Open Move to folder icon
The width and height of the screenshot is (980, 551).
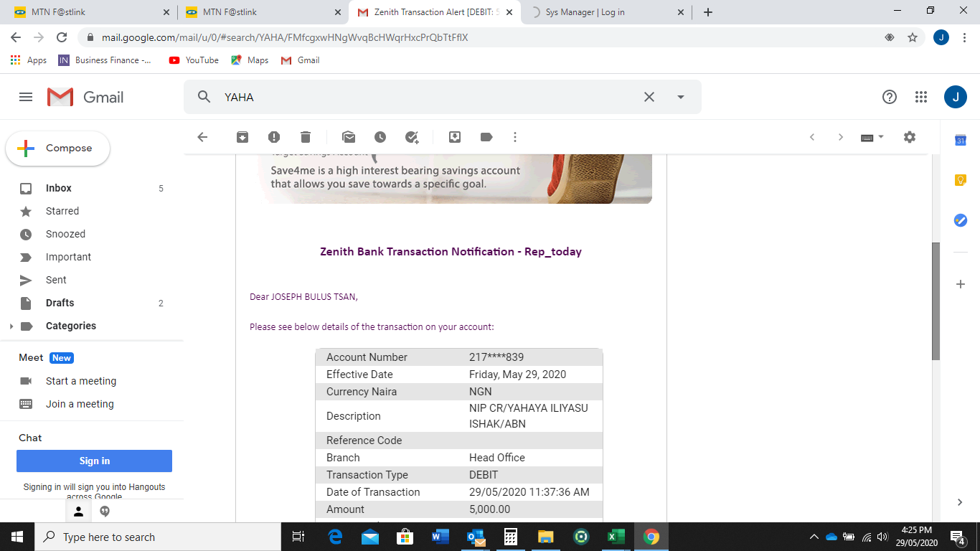pyautogui.click(x=455, y=137)
